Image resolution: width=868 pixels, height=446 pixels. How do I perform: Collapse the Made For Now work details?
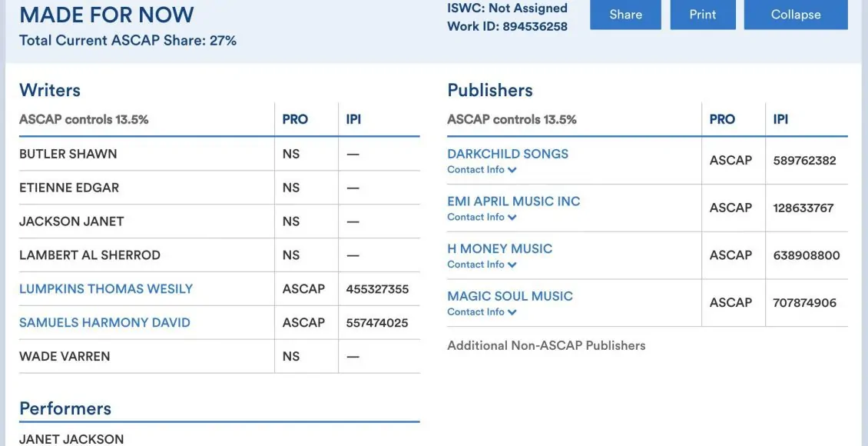click(796, 15)
